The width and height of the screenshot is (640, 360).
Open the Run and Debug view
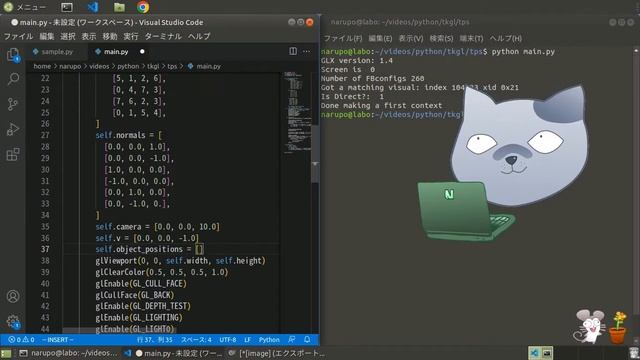(x=13, y=129)
